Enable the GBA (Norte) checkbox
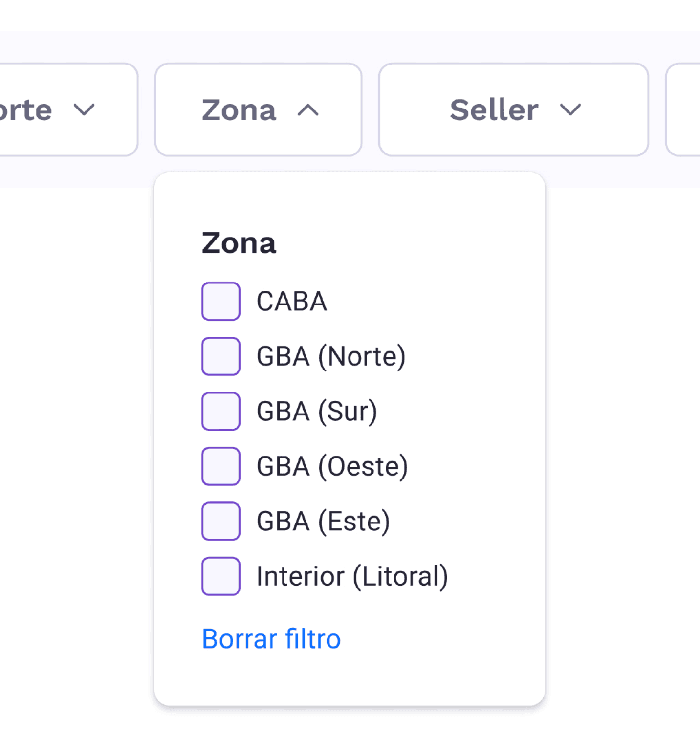700x741 pixels. click(220, 356)
